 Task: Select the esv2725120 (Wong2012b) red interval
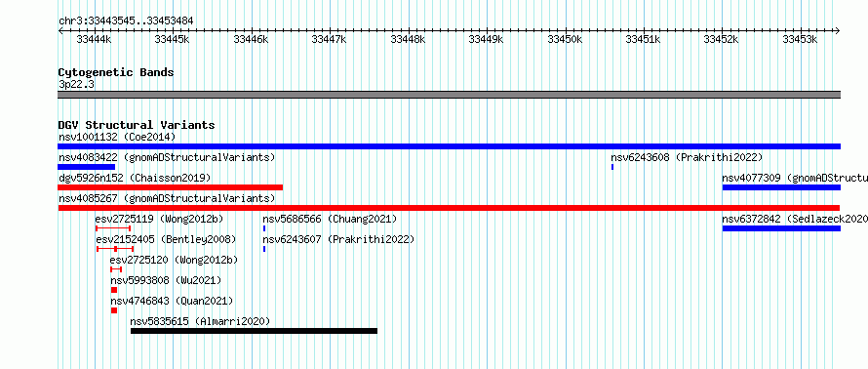[116, 269]
